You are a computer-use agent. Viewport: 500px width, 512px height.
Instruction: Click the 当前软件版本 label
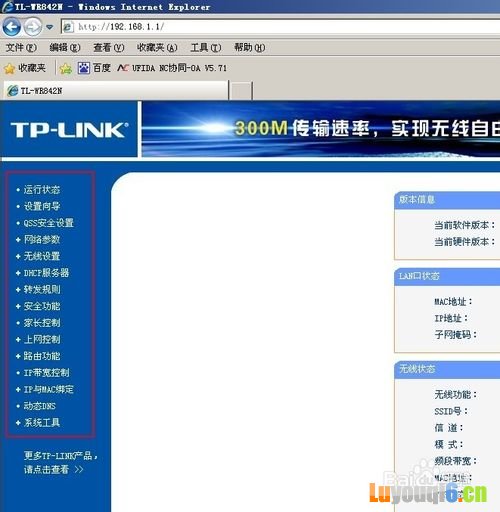464,225
